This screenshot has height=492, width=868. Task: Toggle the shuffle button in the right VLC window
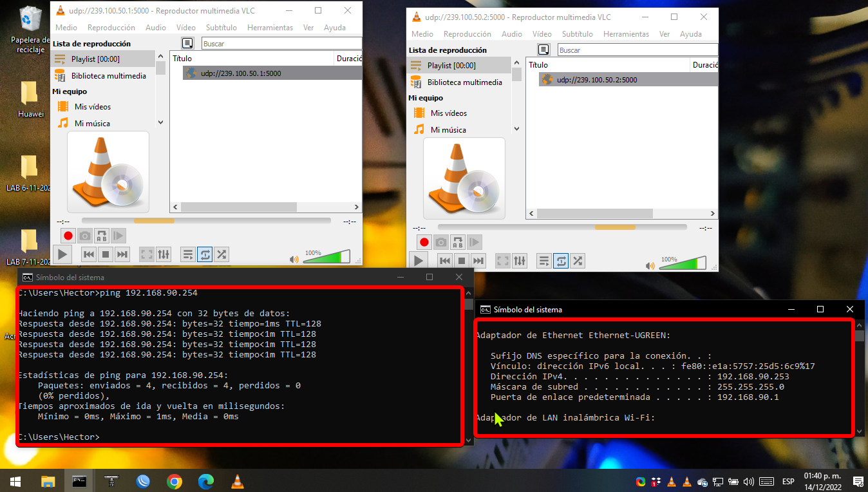578,261
